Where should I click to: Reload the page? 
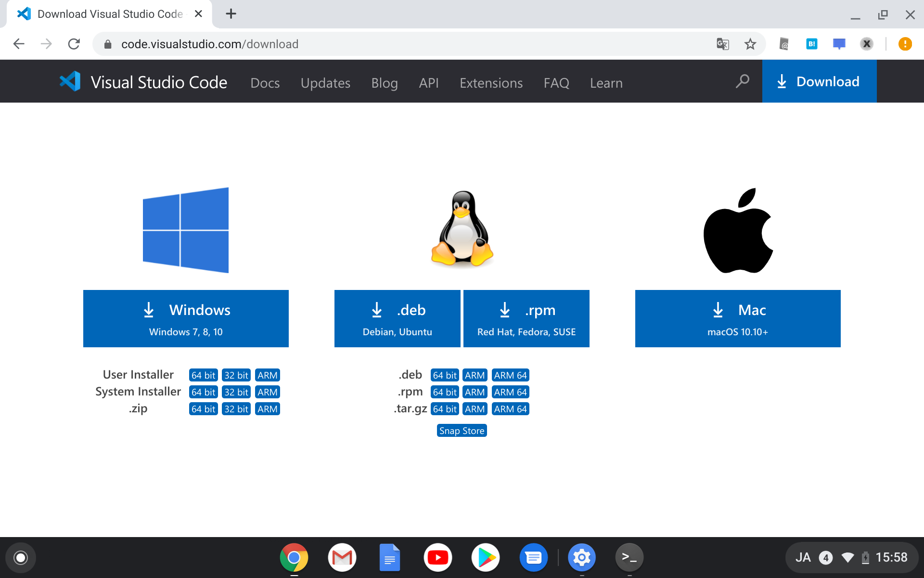pyautogui.click(x=74, y=44)
